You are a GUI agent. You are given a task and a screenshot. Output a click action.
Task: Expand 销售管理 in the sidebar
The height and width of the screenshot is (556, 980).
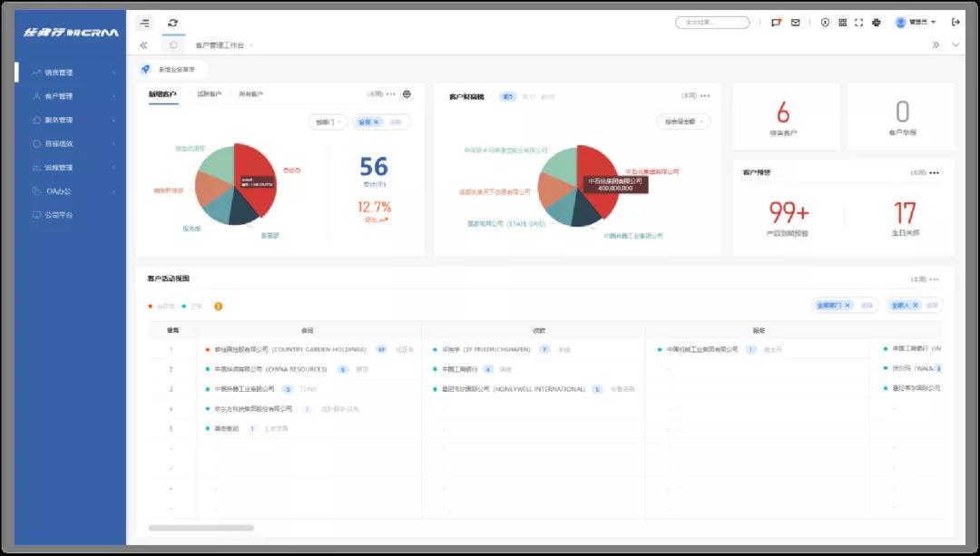73,73
